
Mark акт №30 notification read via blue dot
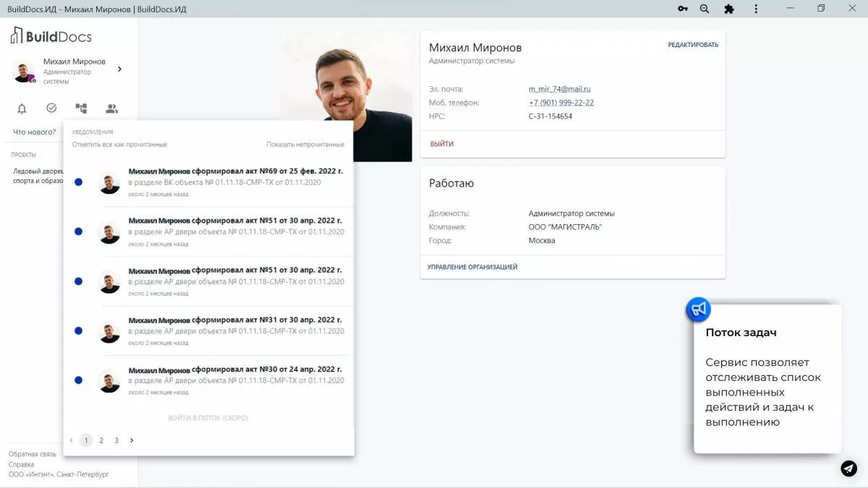click(x=78, y=380)
